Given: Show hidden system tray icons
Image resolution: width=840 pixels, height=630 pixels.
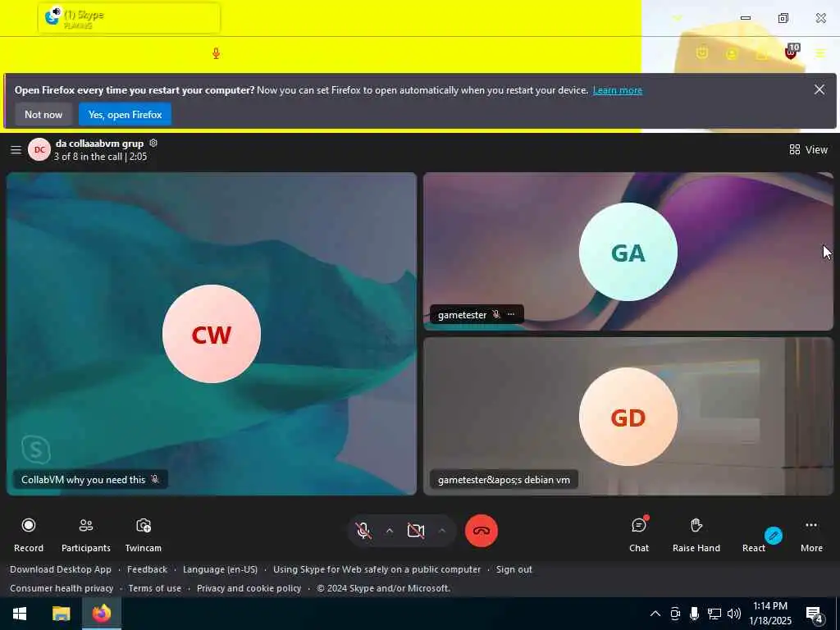Looking at the screenshot, I should [655, 614].
